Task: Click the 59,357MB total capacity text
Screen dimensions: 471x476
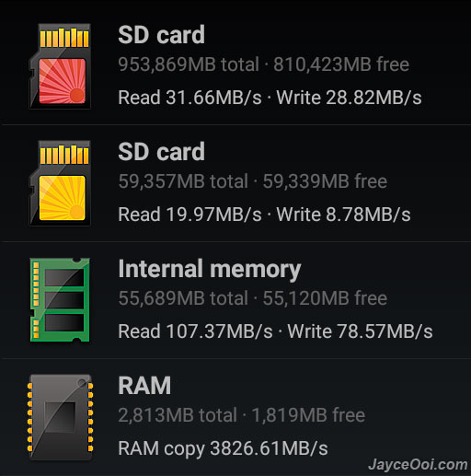Action: point(183,181)
